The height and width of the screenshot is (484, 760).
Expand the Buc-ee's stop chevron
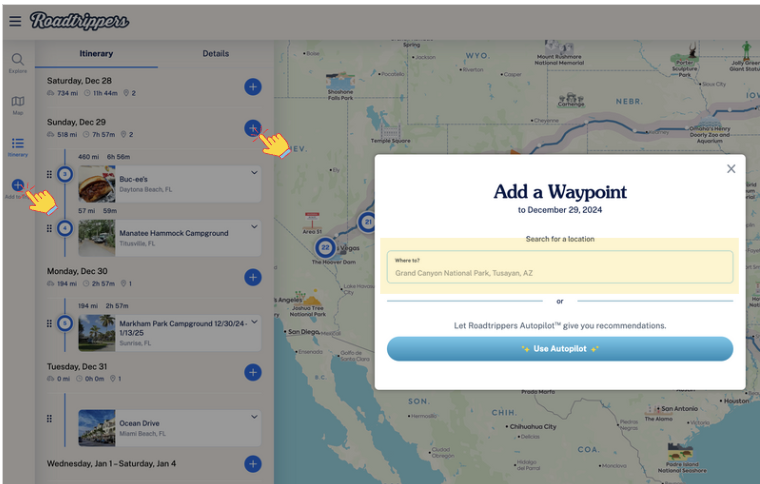[x=254, y=172]
